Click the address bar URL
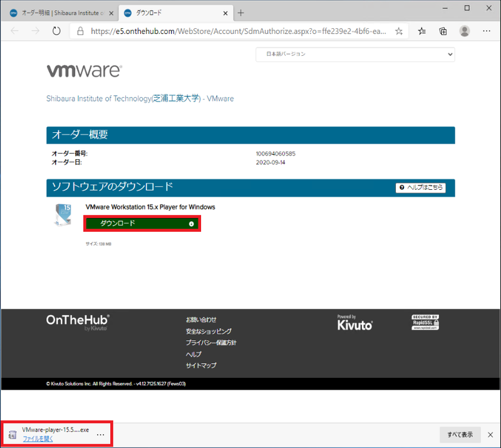The width and height of the screenshot is (501, 448). 239,31
